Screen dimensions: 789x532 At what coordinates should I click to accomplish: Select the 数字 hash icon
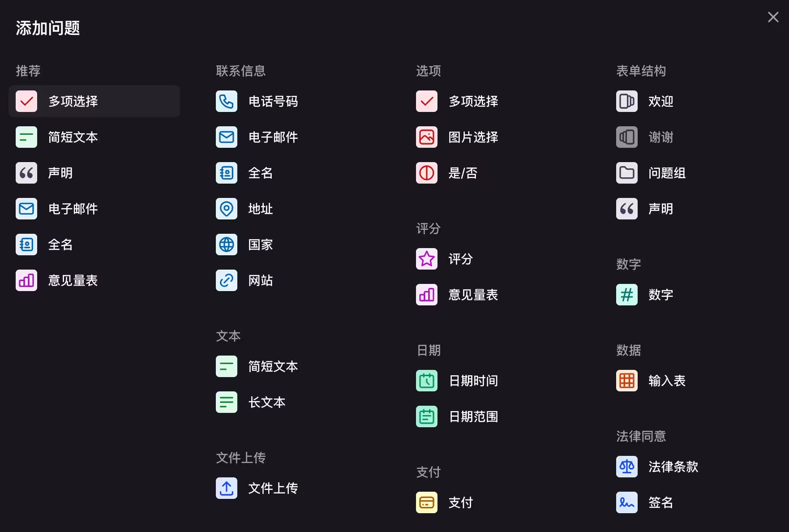[x=627, y=295]
